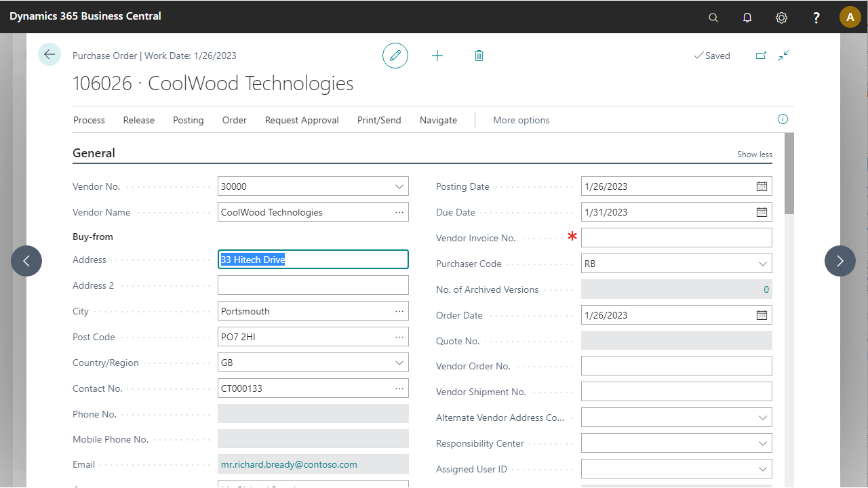Create new record with plus icon

(437, 56)
